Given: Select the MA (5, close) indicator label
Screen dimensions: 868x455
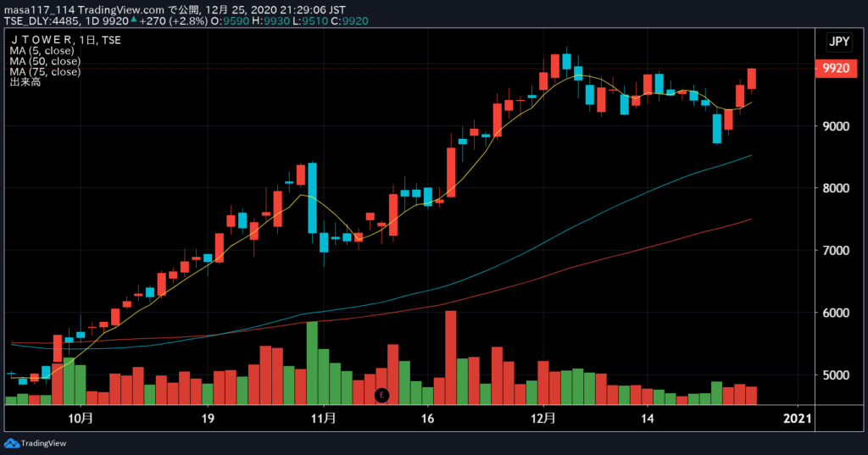Looking at the screenshot, I should tap(42, 51).
